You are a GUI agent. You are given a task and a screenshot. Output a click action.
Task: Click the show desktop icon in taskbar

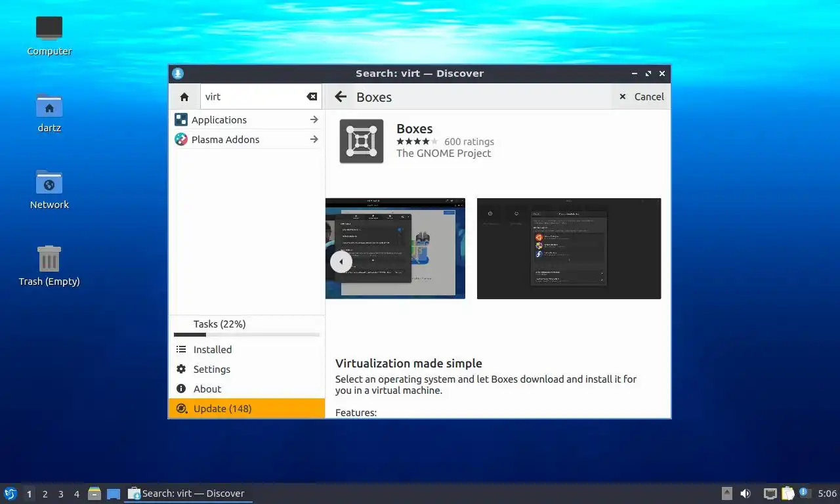coord(114,494)
